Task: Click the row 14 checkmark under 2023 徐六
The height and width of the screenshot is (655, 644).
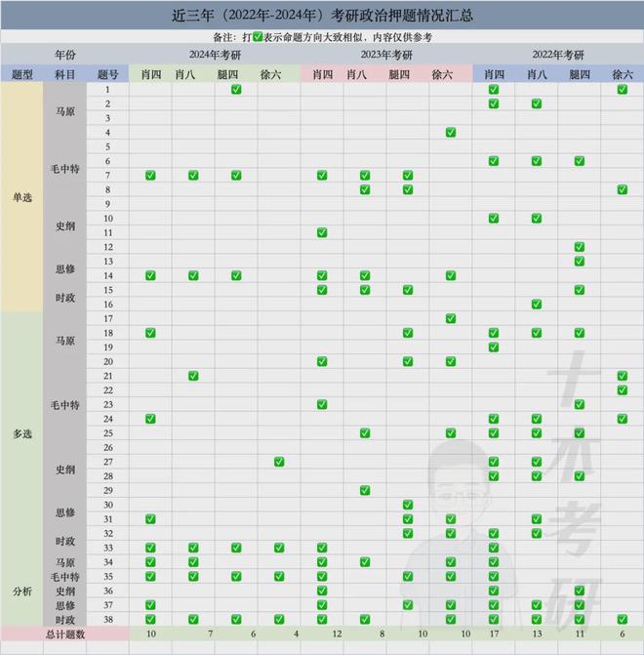Action: (450, 275)
